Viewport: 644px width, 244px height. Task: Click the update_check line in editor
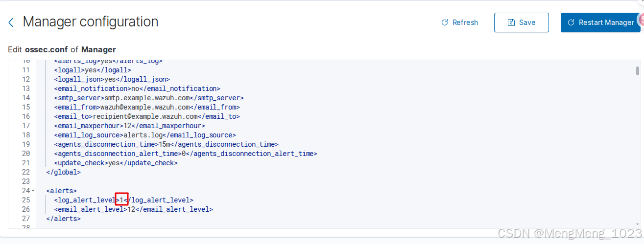[116, 163]
